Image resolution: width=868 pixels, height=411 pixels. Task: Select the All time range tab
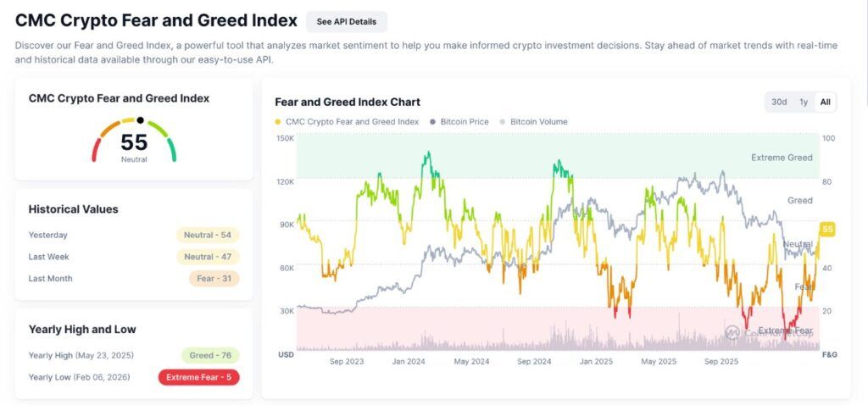825,102
